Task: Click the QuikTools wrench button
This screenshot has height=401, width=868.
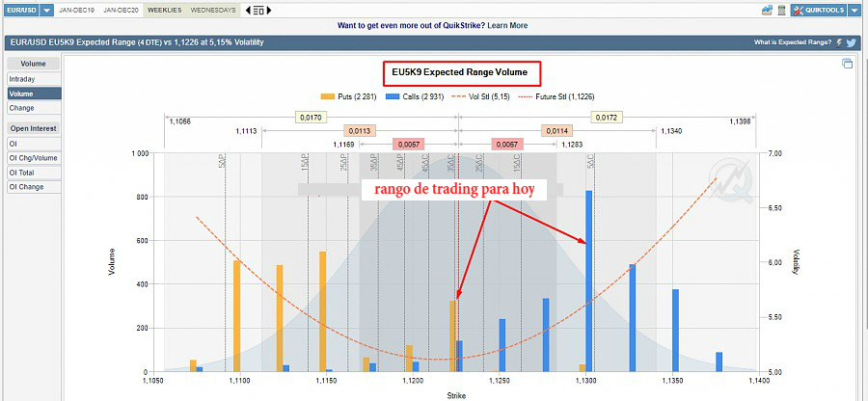Action: point(820,10)
